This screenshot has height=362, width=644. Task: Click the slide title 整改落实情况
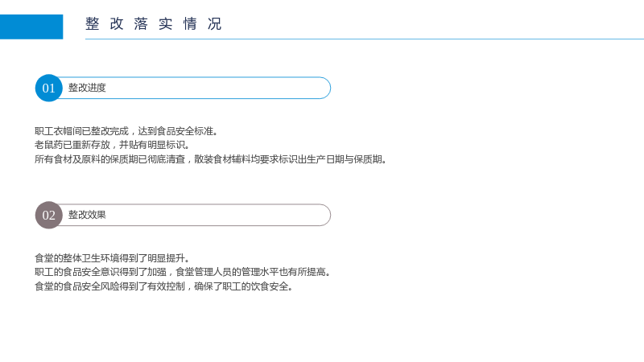[x=154, y=24]
